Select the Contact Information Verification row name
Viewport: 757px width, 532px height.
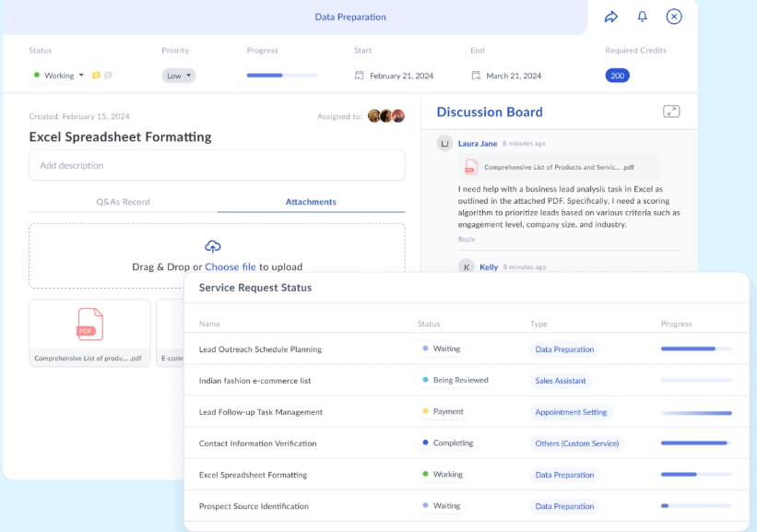tap(258, 443)
